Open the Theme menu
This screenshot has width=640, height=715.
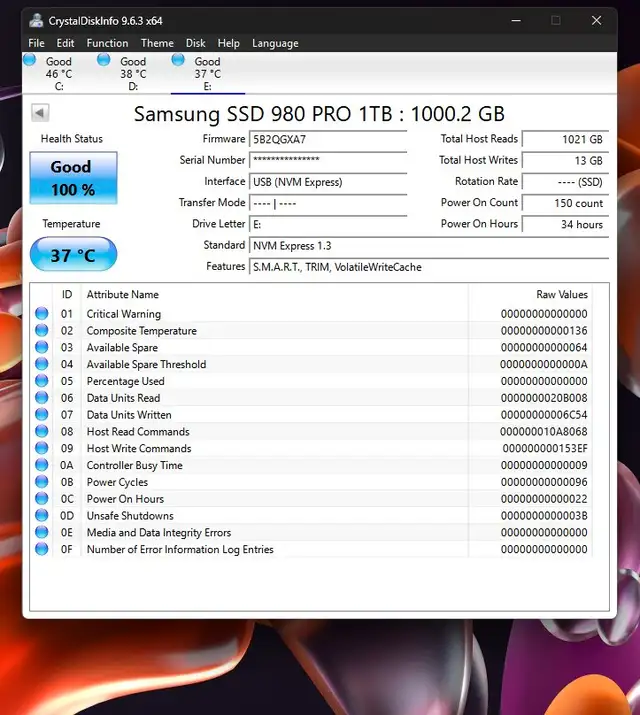pos(157,43)
